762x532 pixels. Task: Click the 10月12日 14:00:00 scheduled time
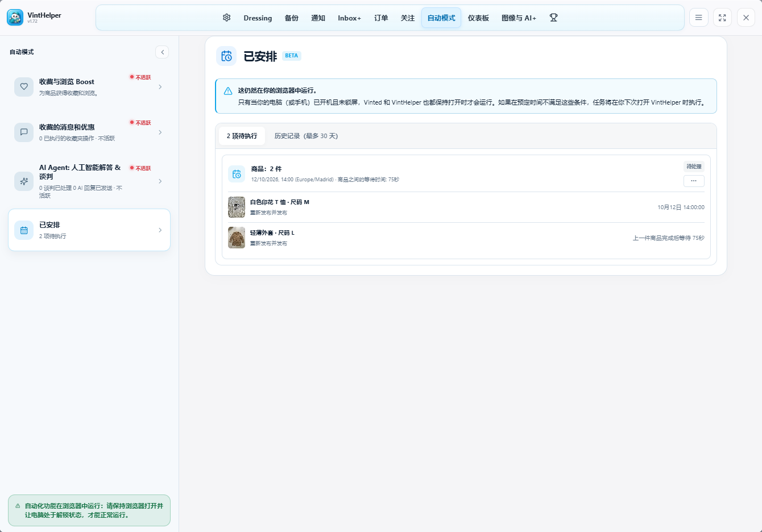click(x=681, y=207)
